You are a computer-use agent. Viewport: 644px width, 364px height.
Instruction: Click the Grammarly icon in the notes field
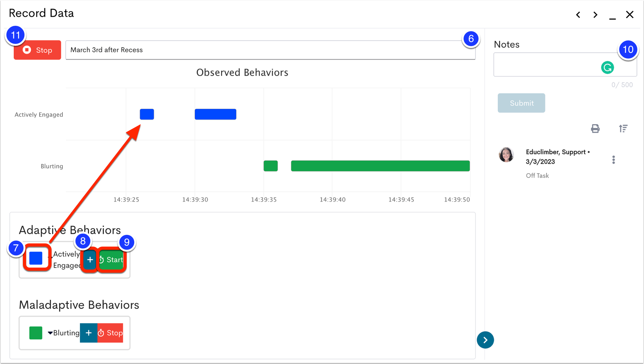coord(607,67)
